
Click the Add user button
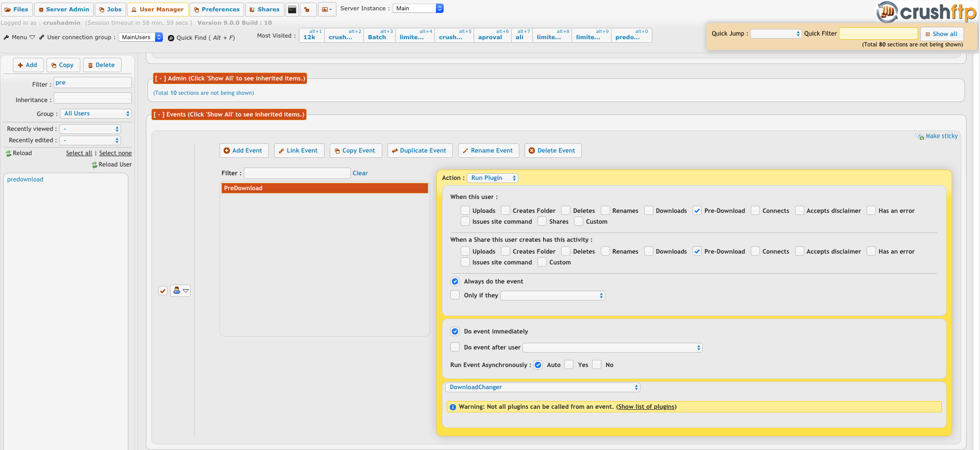28,65
